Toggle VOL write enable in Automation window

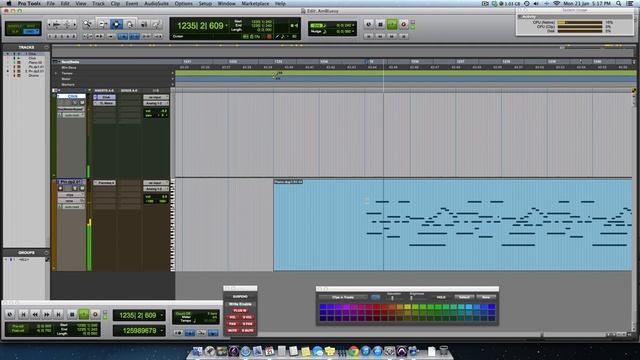[x=233, y=317]
